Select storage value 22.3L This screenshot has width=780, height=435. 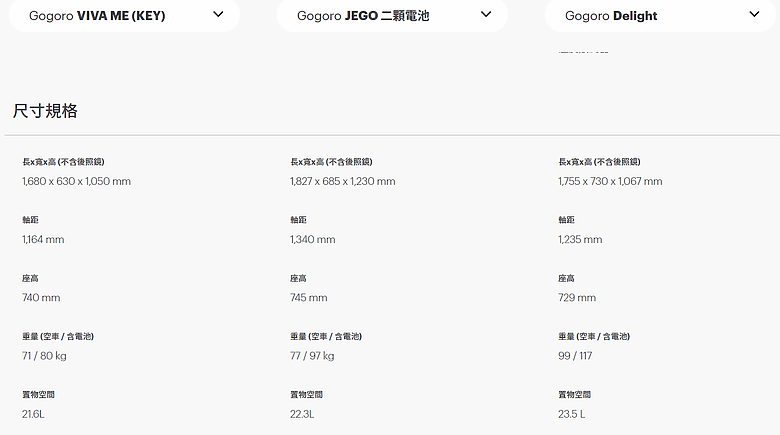point(302,414)
